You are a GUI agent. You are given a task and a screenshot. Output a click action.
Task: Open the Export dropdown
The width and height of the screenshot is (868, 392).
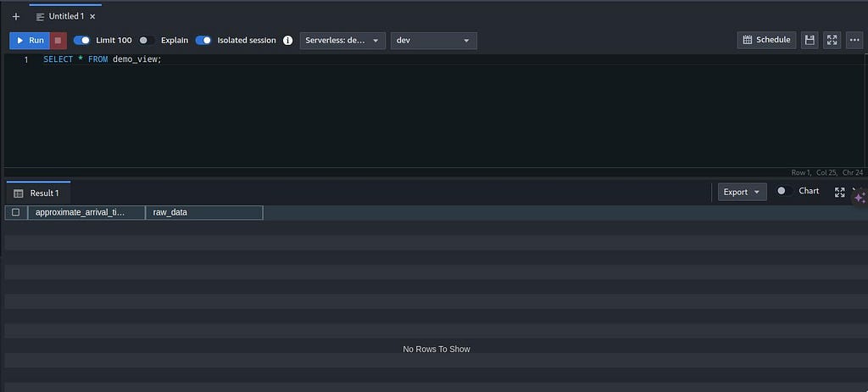(x=743, y=192)
